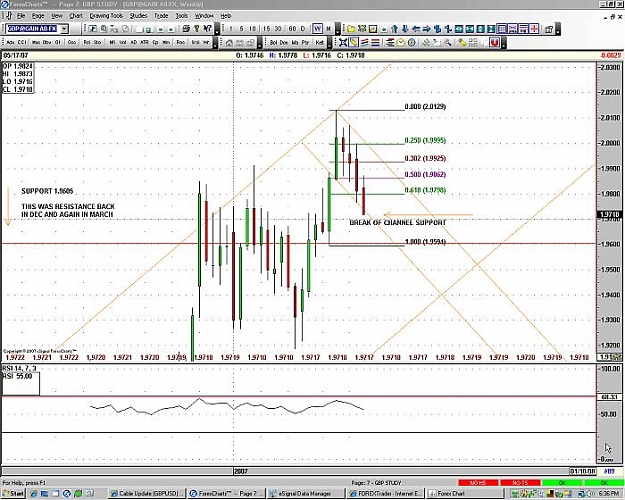Screen dimensions: 625x500
Task: Add the Bol bands study
Action: point(273,42)
